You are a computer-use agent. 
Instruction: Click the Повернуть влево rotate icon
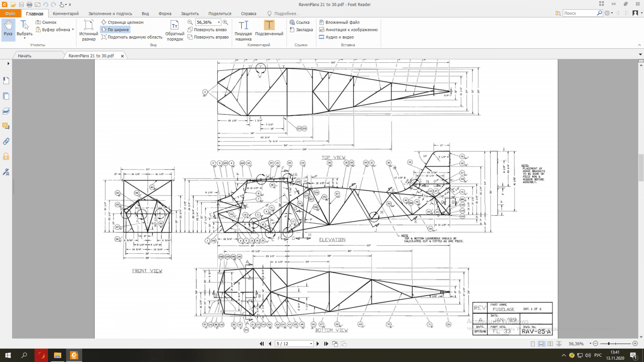tap(190, 30)
